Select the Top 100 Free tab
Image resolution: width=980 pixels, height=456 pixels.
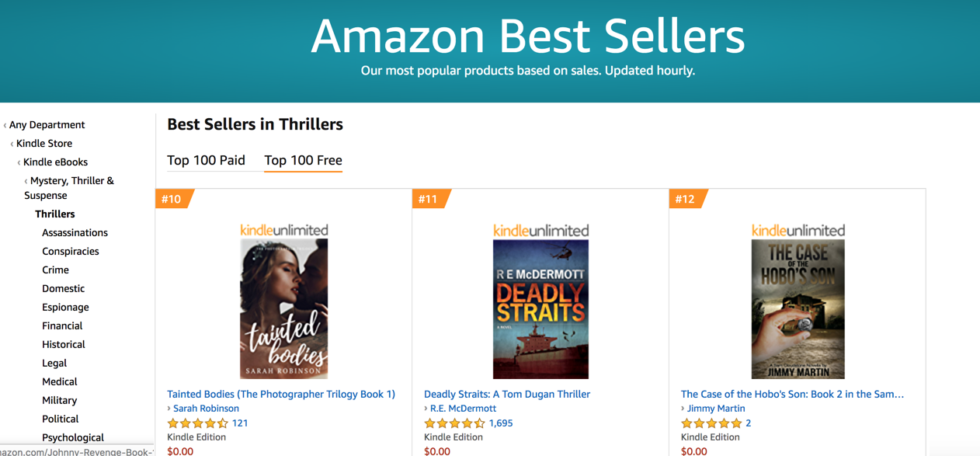303,160
